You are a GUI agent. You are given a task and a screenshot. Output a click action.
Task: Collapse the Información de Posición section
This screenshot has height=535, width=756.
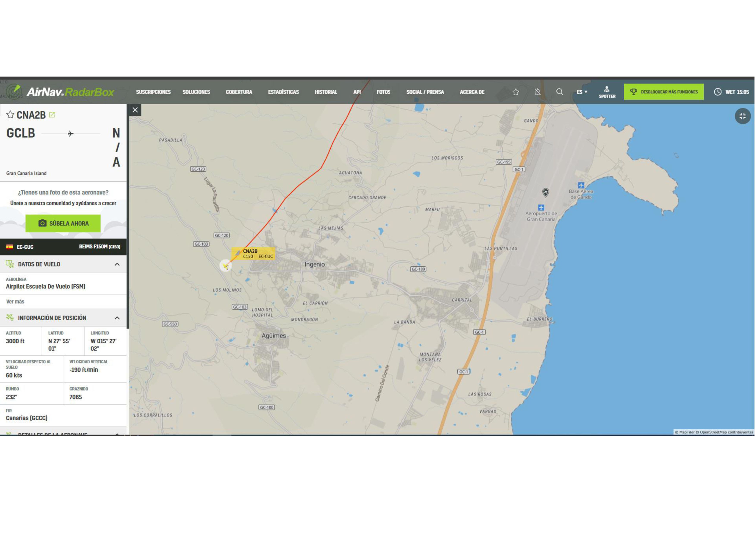(117, 318)
